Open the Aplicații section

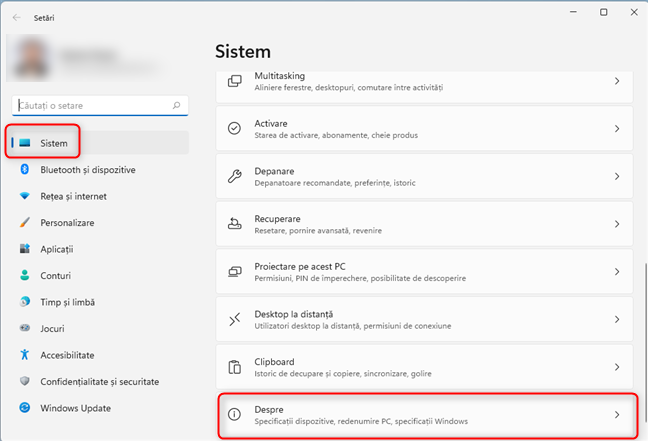click(57, 249)
